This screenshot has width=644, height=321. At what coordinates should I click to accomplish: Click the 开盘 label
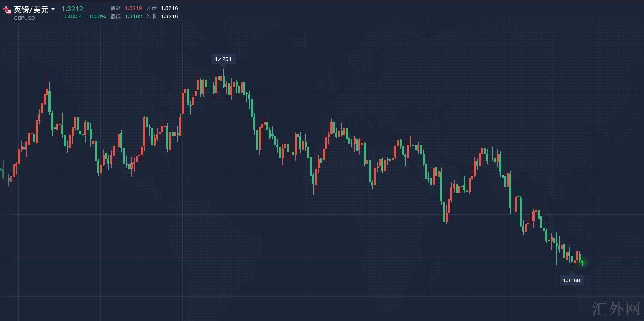[x=152, y=8]
